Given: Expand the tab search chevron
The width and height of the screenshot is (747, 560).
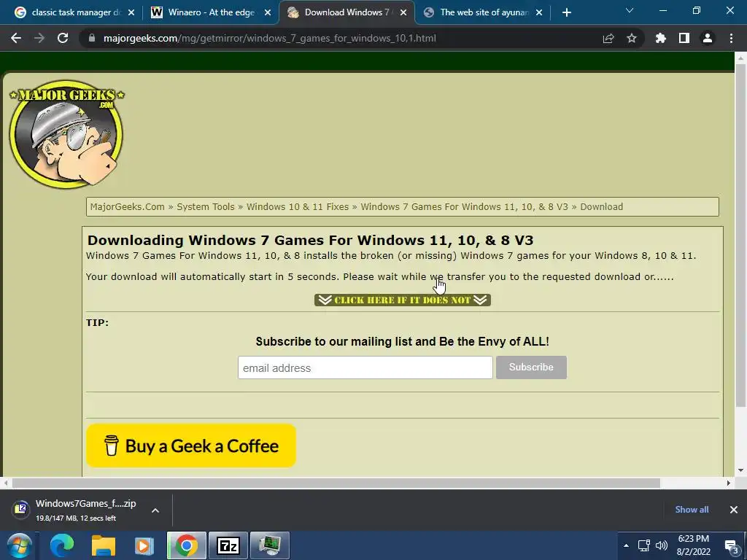Looking at the screenshot, I should click(x=630, y=10).
